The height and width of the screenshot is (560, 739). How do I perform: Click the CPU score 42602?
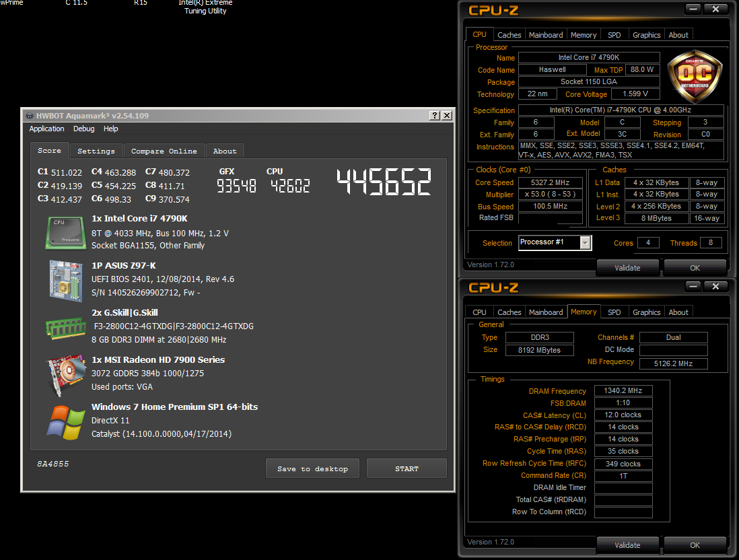click(x=290, y=186)
